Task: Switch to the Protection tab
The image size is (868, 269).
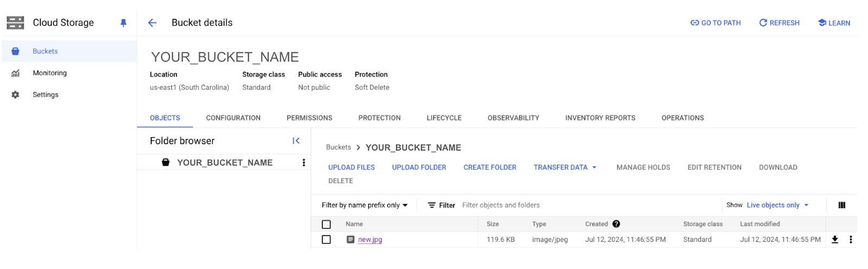Action: [x=379, y=118]
